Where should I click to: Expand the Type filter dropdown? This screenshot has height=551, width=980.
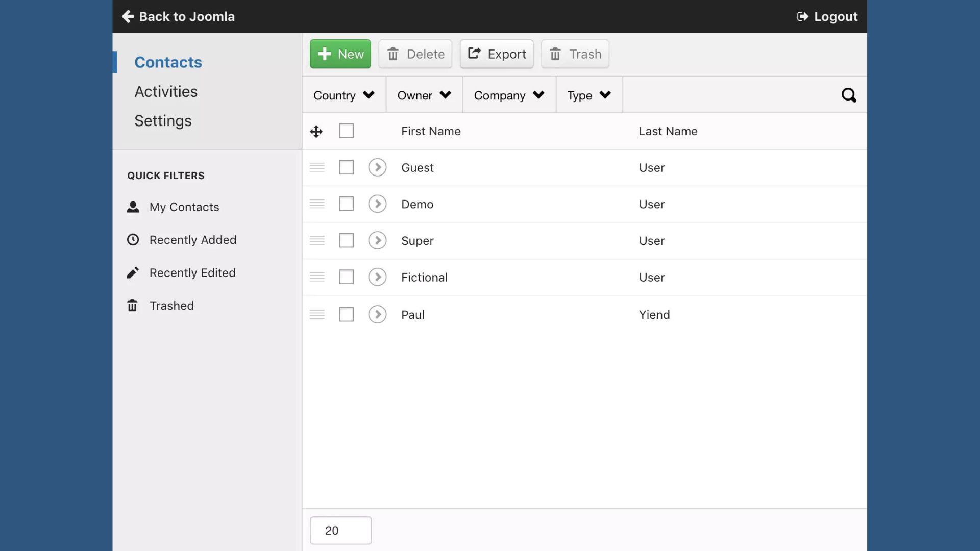pyautogui.click(x=589, y=94)
